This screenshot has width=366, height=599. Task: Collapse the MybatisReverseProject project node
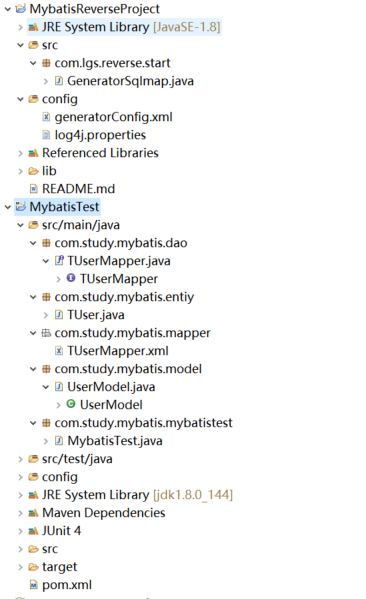pyautogui.click(x=8, y=9)
